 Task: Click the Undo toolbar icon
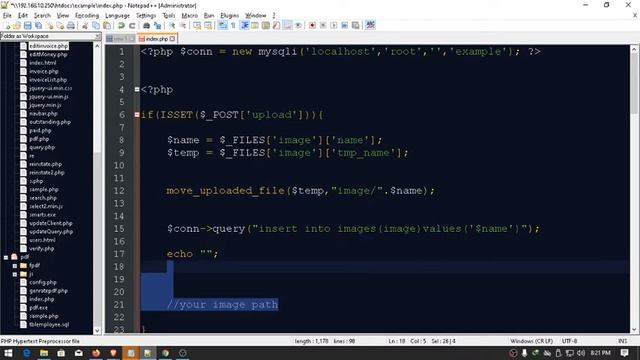121,25
